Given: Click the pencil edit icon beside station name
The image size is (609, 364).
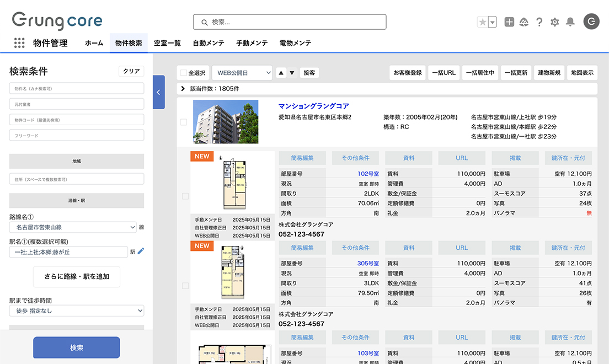Looking at the screenshot, I should [x=141, y=251].
